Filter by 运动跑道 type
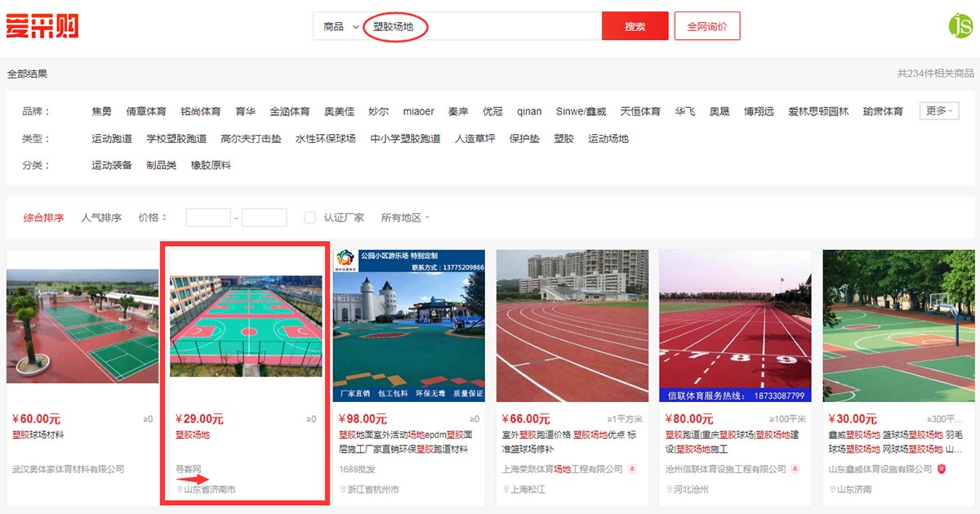The image size is (980, 514). pyautogui.click(x=112, y=138)
